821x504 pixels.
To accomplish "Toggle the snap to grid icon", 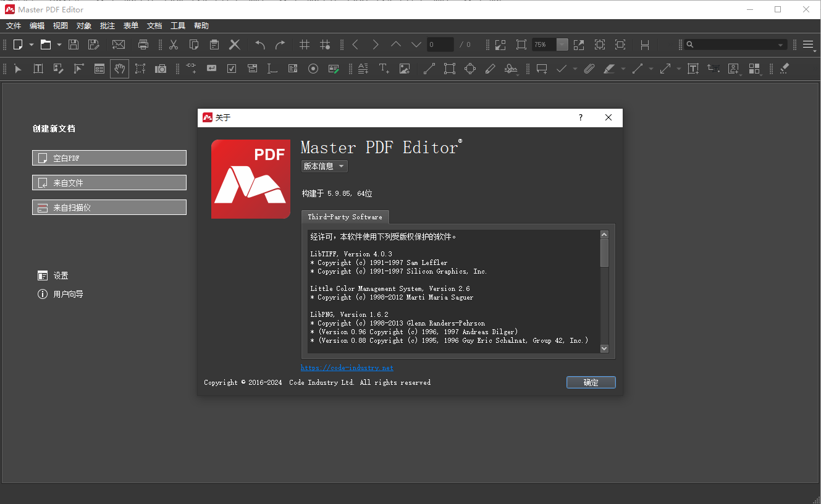I will [325, 44].
